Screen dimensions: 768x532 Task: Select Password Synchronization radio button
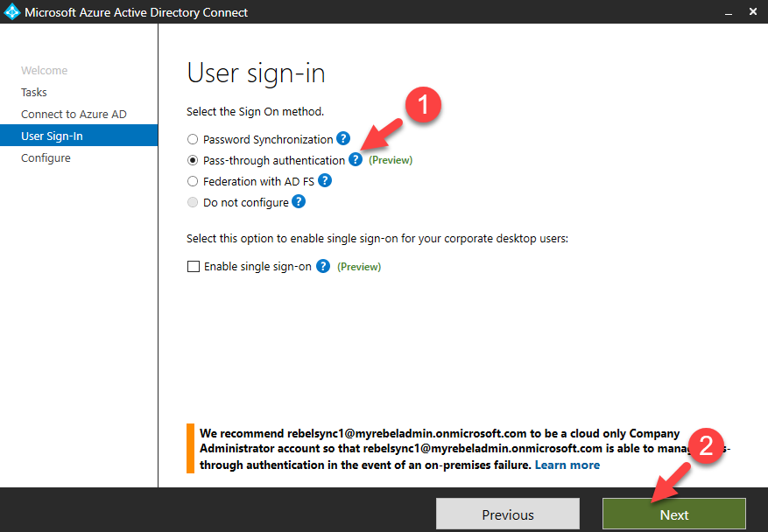click(x=193, y=139)
